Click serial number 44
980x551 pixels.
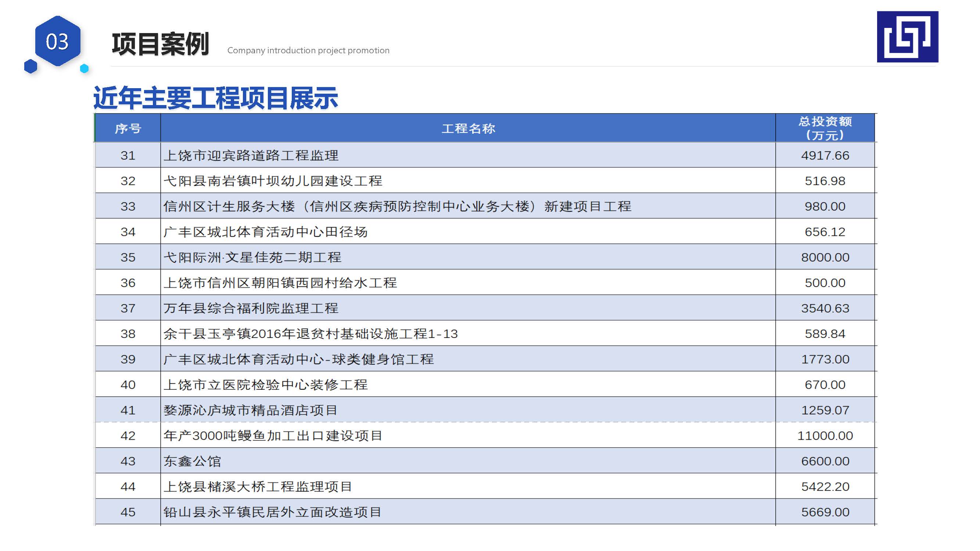click(128, 486)
